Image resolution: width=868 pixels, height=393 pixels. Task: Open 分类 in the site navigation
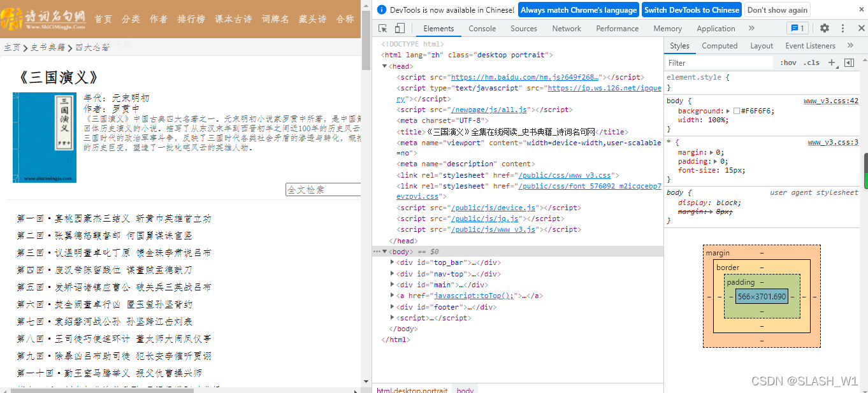point(131,19)
